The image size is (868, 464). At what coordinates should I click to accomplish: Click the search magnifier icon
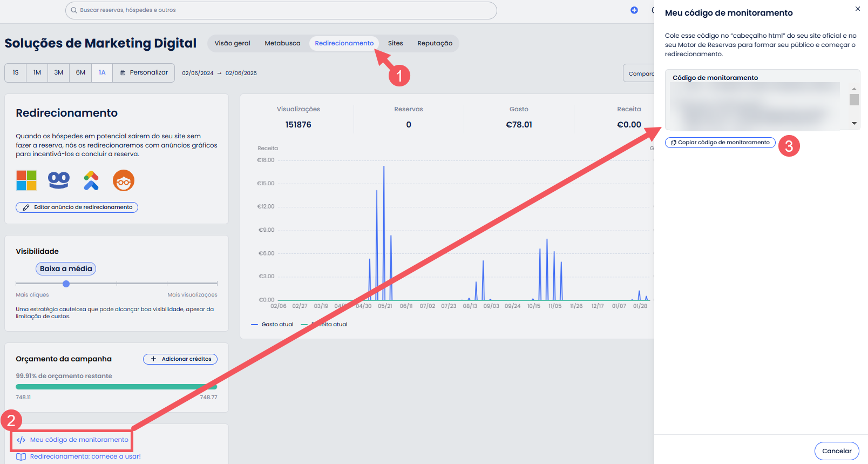tap(74, 10)
